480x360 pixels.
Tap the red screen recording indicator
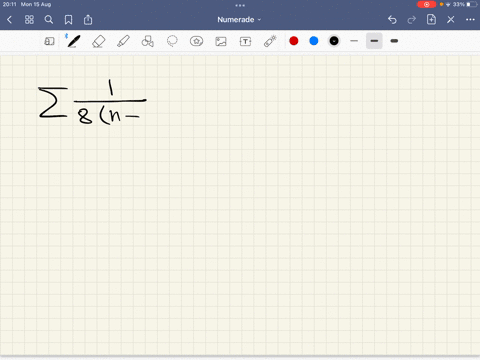426,4
